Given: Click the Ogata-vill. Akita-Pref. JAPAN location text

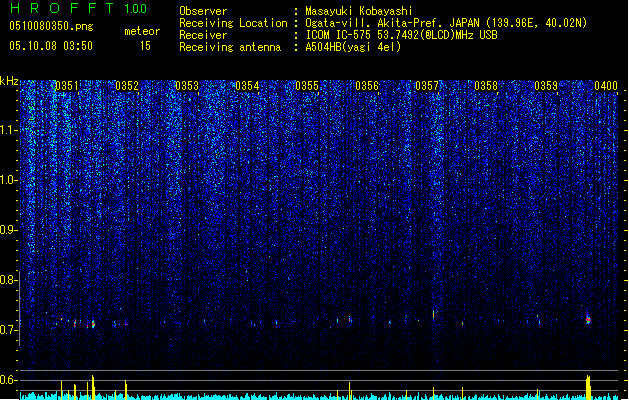Looking at the screenshot, I should click(x=446, y=23).
